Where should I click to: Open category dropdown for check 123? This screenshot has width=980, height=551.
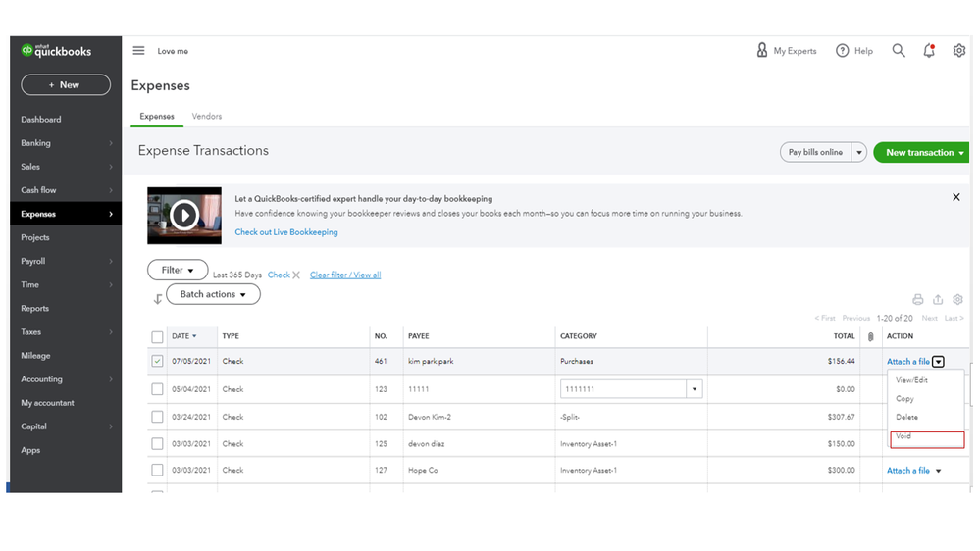695,389
